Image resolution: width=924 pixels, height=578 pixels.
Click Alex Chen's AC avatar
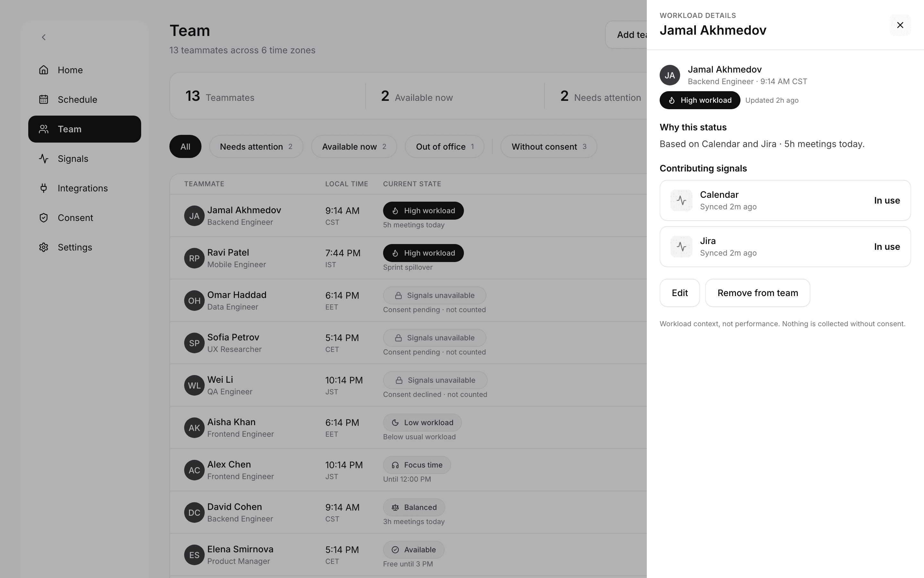194,470
